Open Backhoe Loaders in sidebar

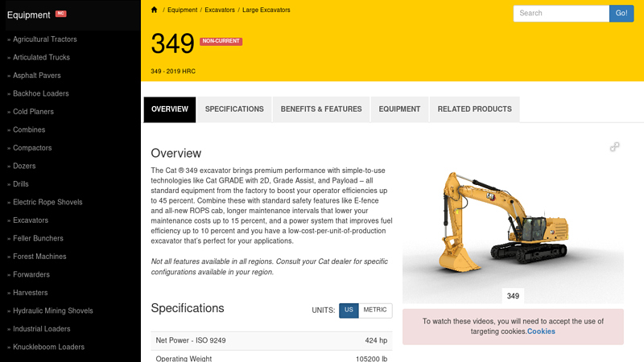click(41, 93)
